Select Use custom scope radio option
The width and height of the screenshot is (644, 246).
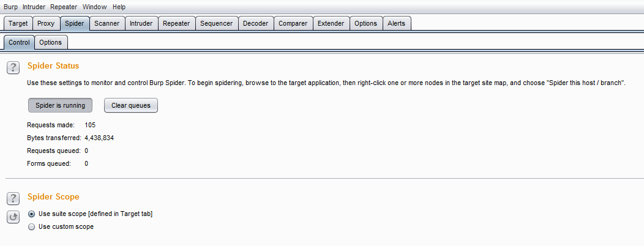32,227
